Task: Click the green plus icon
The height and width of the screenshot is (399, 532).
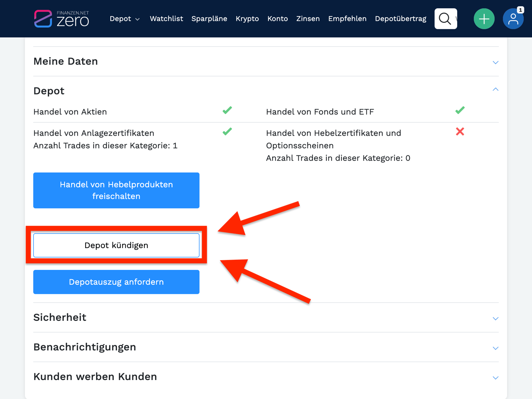Action: [x=484, y=19]
